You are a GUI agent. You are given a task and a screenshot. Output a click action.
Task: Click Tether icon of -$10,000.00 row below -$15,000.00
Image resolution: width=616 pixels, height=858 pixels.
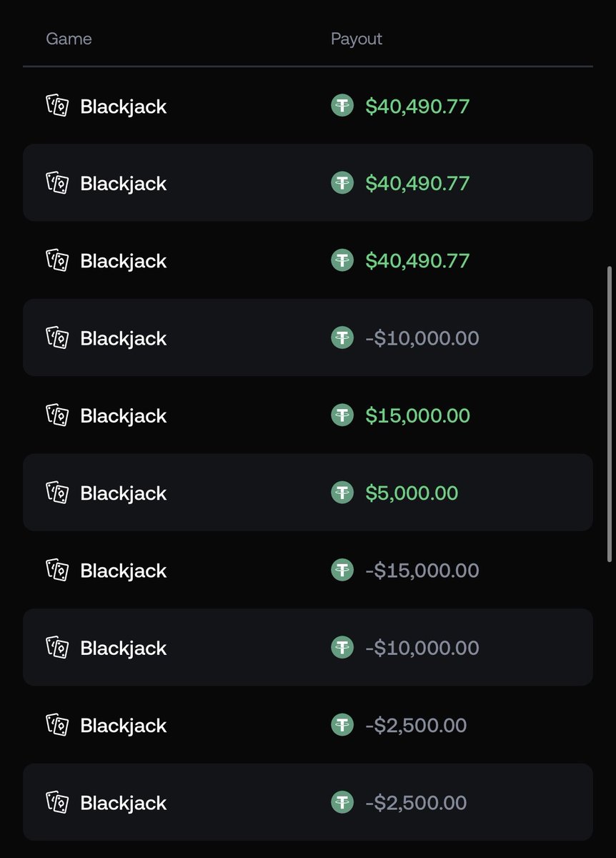pyautogui.click(x=342, y=647)
